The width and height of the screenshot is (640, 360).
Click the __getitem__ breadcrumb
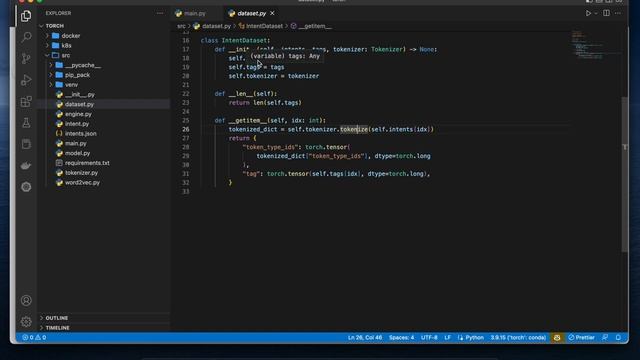tap(315, 26)
